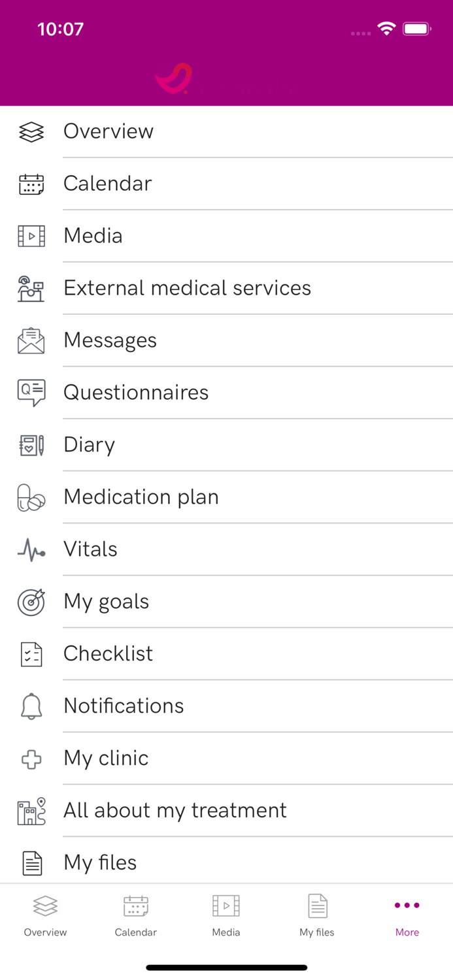The height and width of the screenshot is (980, 453).
Task: Tap the heartbeat pulse icon for Vitals
Action: [31, 550]
